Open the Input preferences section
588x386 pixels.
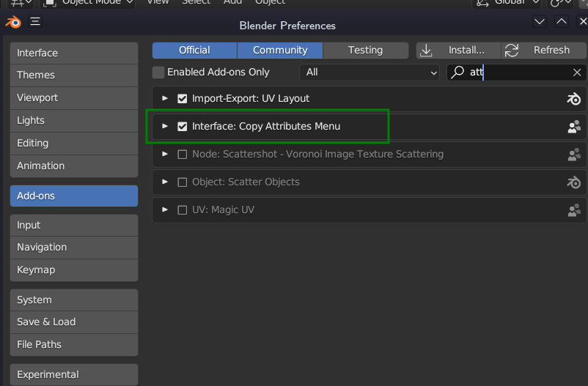tap(74, 226)
